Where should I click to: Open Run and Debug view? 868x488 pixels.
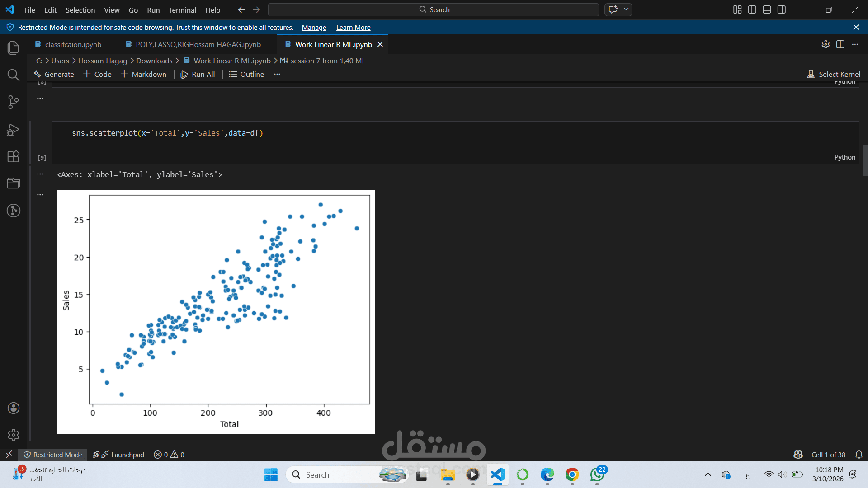pos(14,130)
